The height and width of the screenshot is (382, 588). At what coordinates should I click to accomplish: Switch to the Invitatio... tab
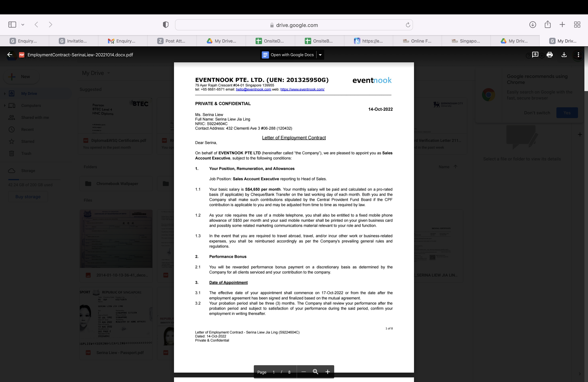click(x=73, y=41)
